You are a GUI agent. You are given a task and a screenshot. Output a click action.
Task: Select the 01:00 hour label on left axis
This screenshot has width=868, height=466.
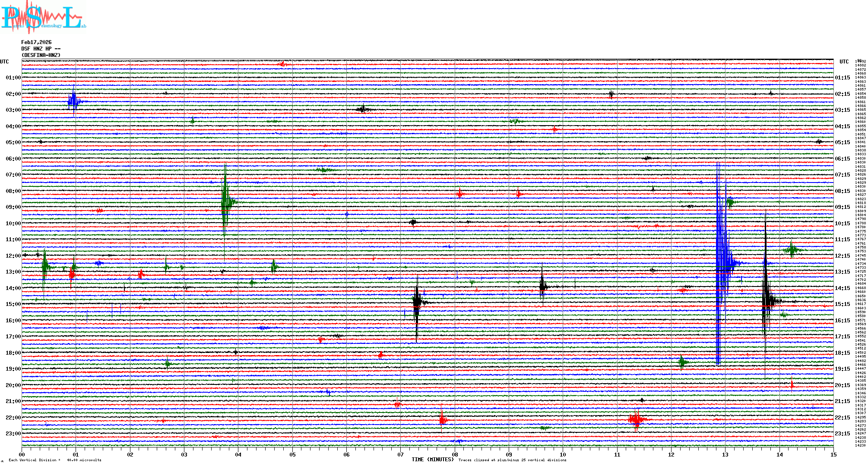point(13,78)
